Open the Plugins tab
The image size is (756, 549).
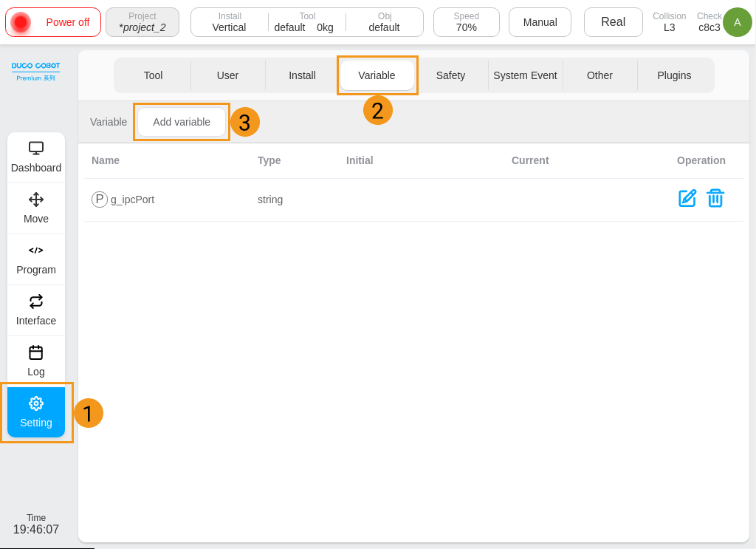(674, 75)
